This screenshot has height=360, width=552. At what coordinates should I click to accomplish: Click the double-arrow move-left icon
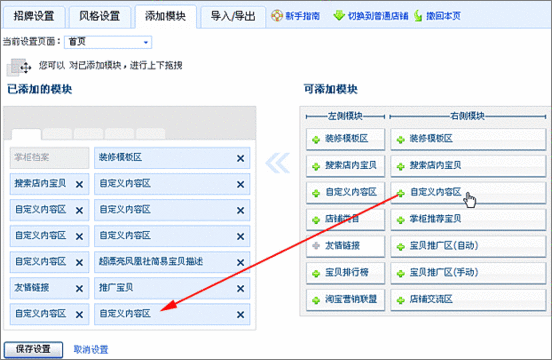tap(277, 163)
